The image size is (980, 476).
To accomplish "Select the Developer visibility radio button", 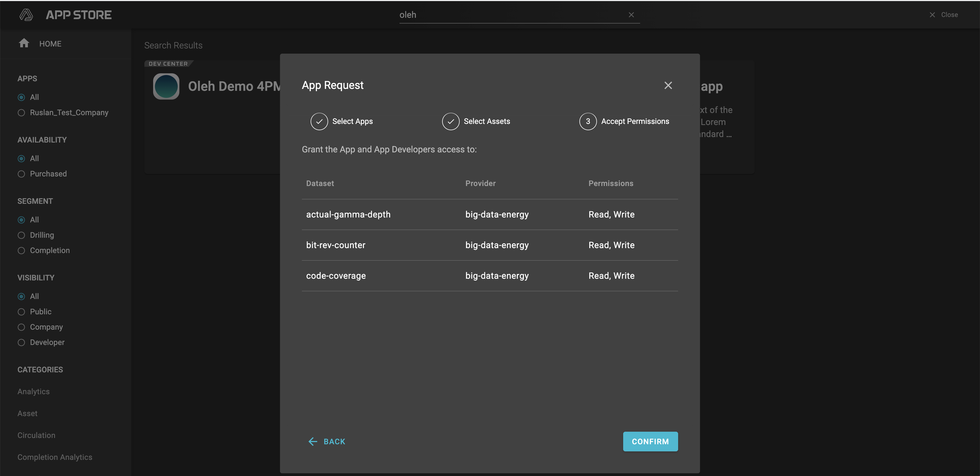I will tap(21, 343).
